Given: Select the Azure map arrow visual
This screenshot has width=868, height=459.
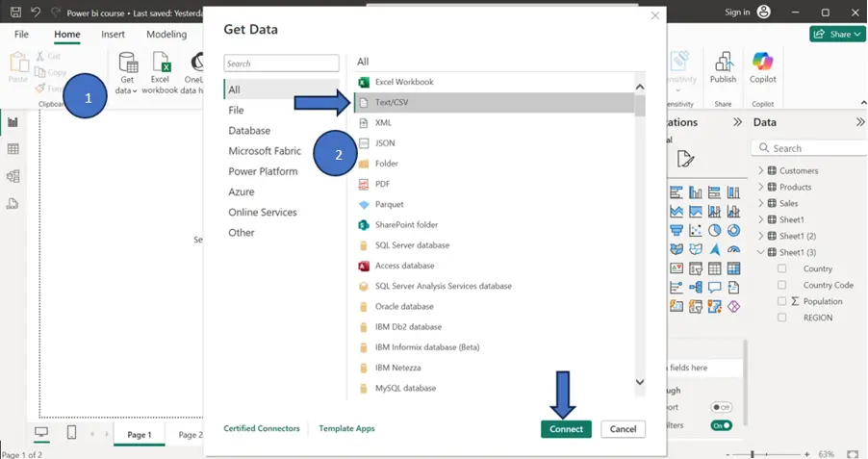Looking at the screenshot, I should click(x=715, y=250).
